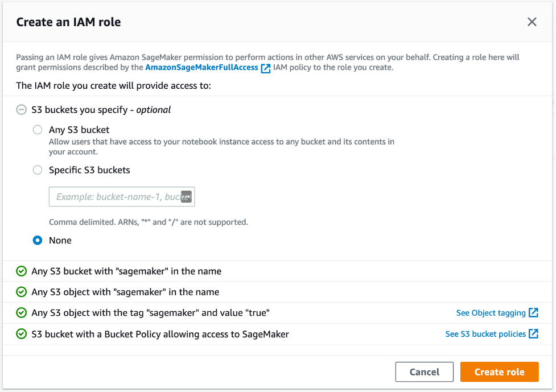This screenshot has width=556, height=392.
Task: Click the small dark icon inside the bucket name field
Action: (187, 196)
